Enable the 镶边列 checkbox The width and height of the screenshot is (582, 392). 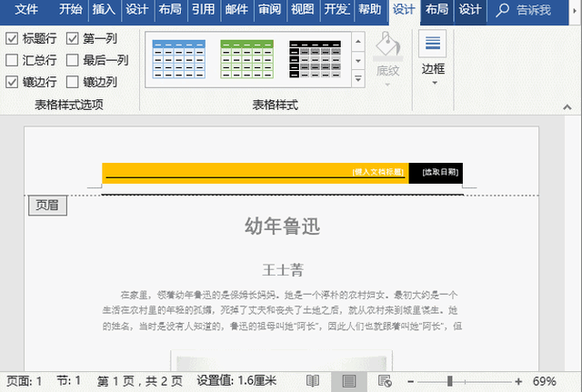click(x=72, y=82)
